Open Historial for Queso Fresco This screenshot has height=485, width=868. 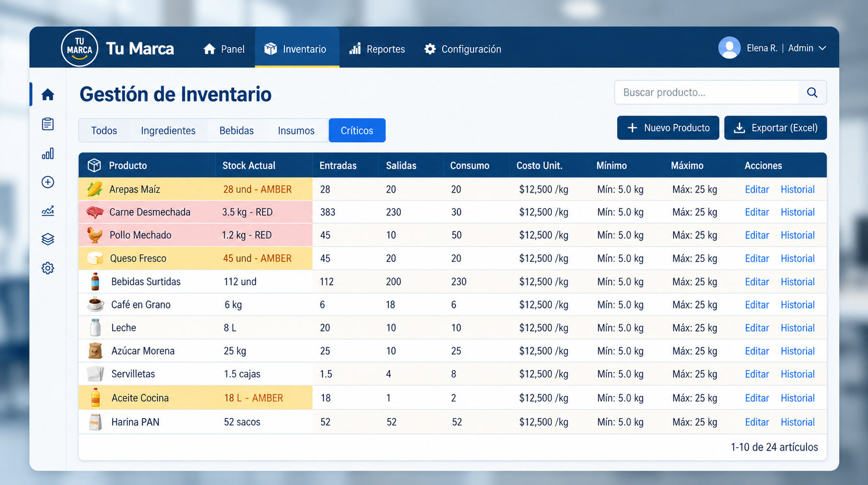click(798, 258)
